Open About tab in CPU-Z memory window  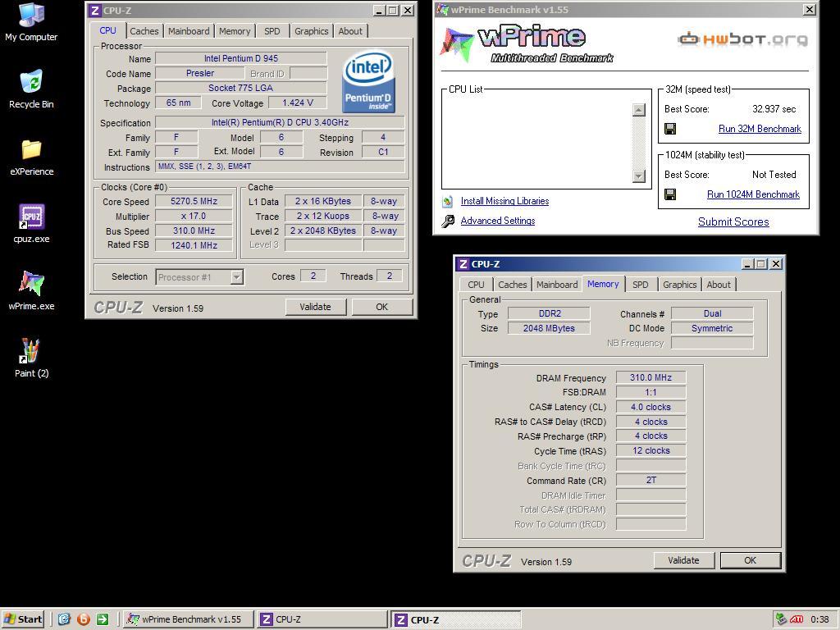[x=719, y=285]
